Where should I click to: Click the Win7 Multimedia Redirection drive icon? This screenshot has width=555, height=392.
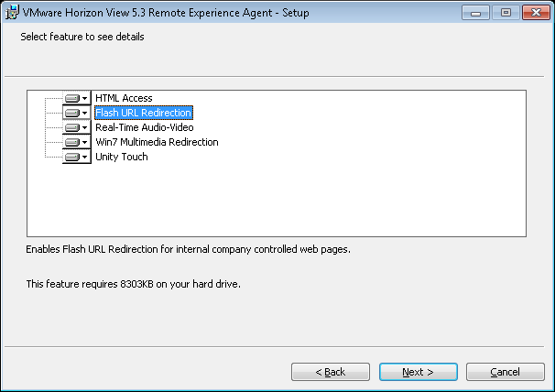pos(72,142)
